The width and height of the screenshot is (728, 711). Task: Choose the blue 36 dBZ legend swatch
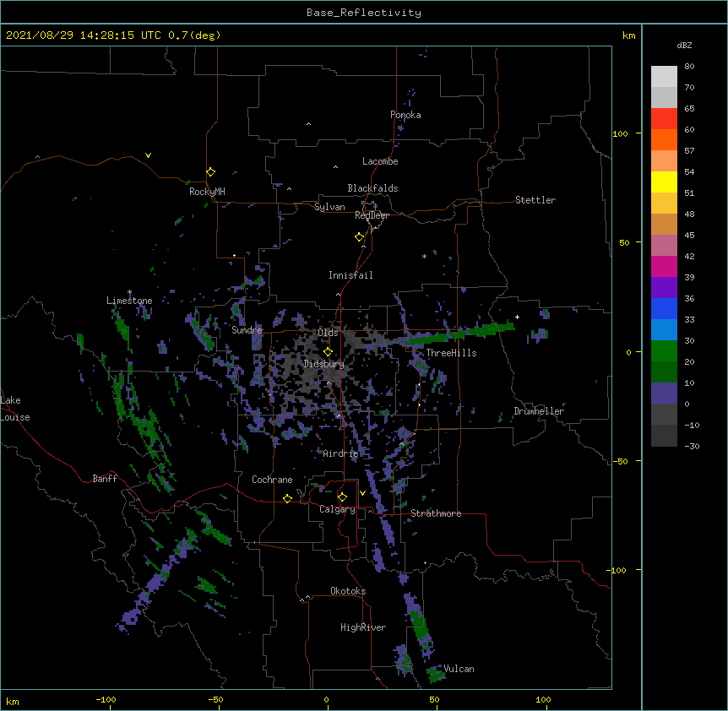[x=664, y=308]
